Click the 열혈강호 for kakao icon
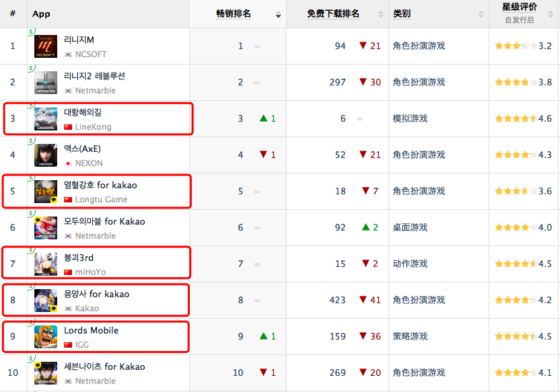The image size is (560, 392). (x=46, y=192)
